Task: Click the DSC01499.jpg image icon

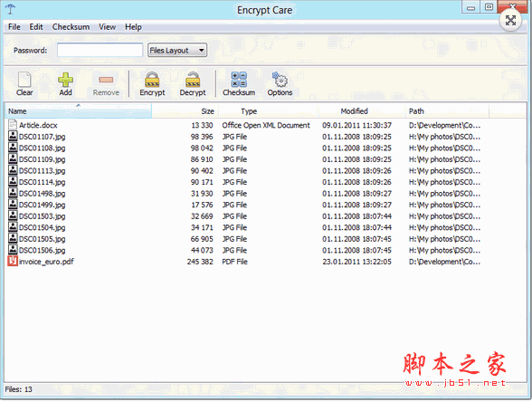Action: pyautogui.click(x=13, y=205)
